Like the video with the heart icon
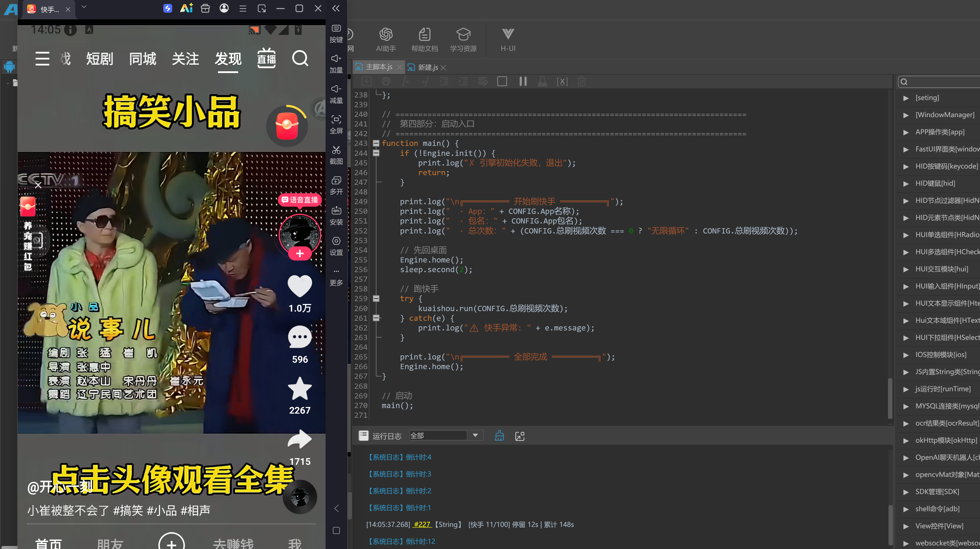This screenshot has height=549, width=980. [300, 286]
